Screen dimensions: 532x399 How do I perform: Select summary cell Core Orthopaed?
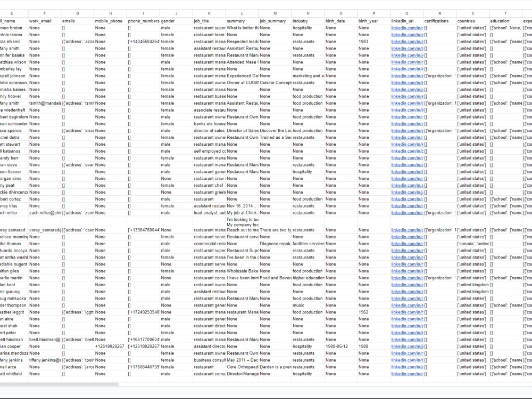point(242,367)
